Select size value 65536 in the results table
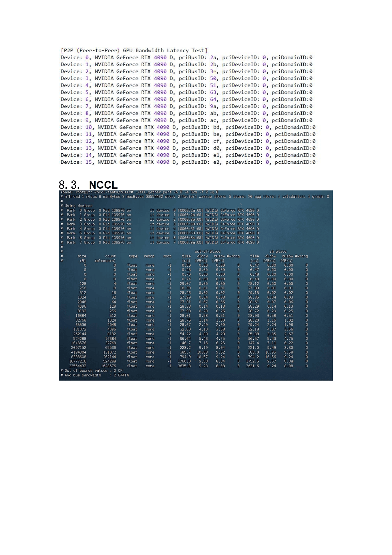392x555 pixels. pos(81,325)
